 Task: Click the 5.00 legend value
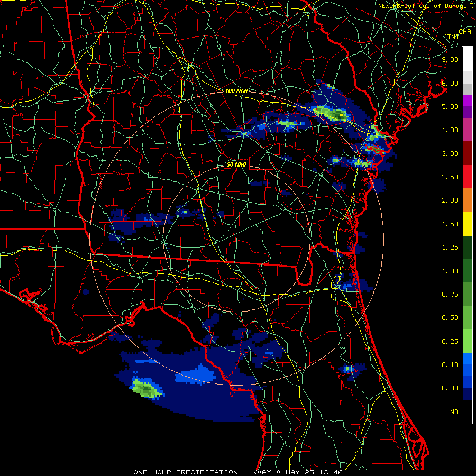(x=450, y=106)
